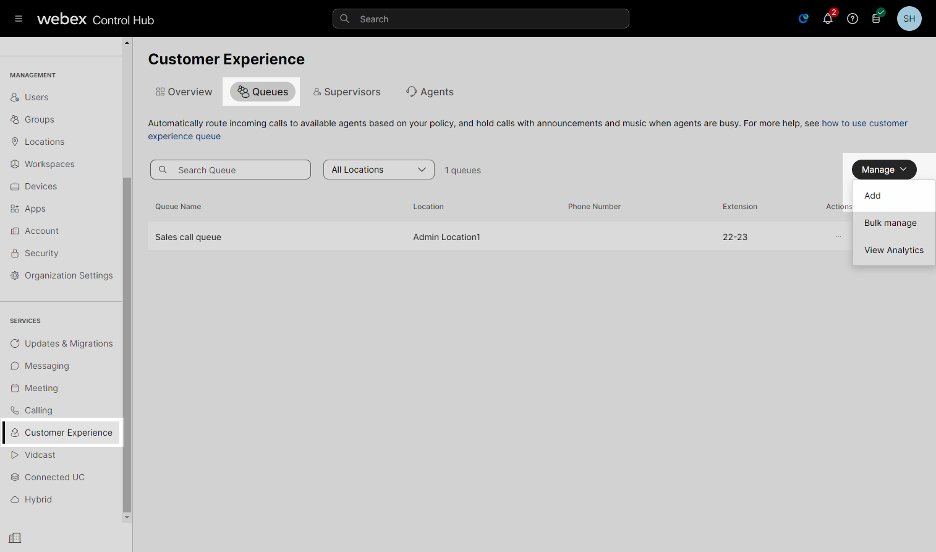936x552 pixels.
Task: Click the 1 queues count text
Action: (463, 170)
